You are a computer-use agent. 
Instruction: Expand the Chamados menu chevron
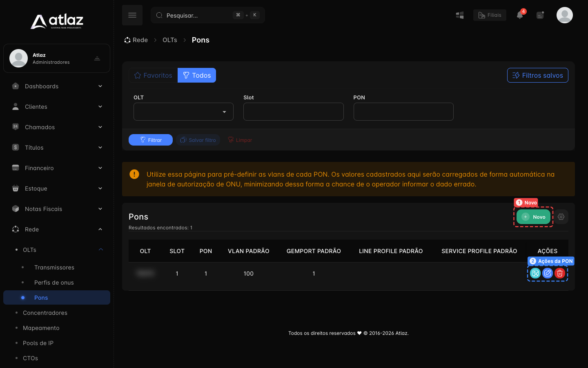coord(100,127)
